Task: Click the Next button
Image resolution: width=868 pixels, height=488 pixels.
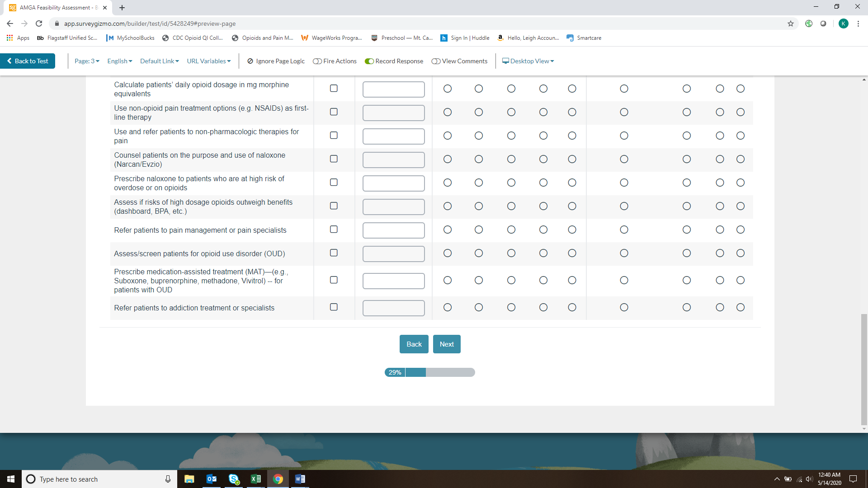Action: coord(446,344)
